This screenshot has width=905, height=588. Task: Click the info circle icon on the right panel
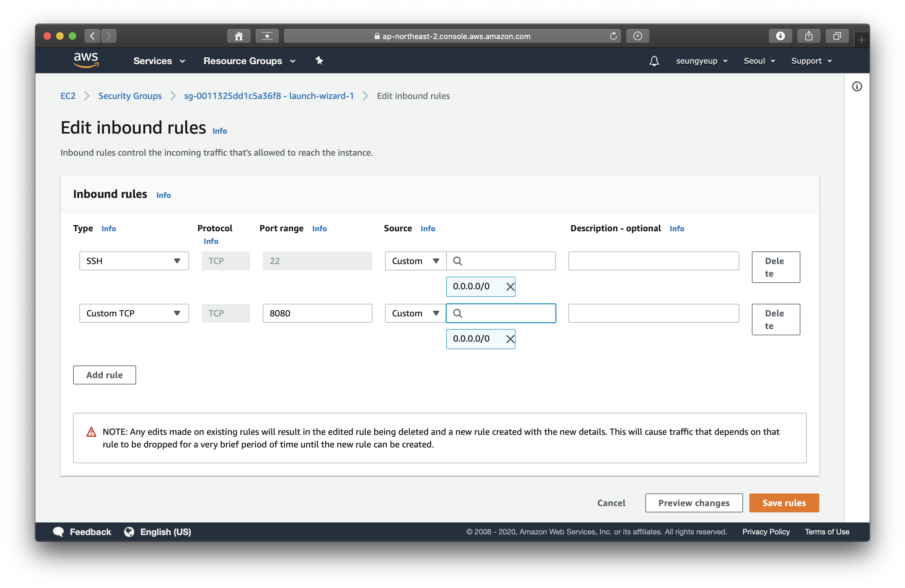(x=856, y=87)
